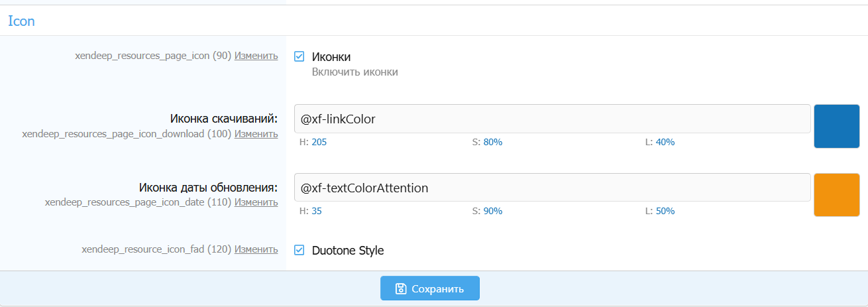Viewport: 868px width, 307px height.
Task: Click Изменить next to xendeep_resource_icon_fad
Action: tap(256, 249)
